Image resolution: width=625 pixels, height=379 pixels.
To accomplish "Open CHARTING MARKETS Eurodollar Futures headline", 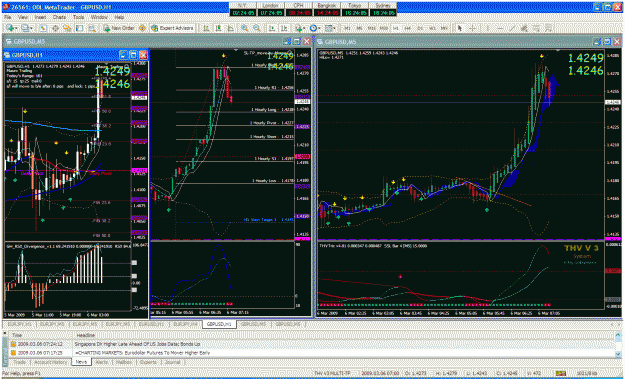I will click(142, 353).
